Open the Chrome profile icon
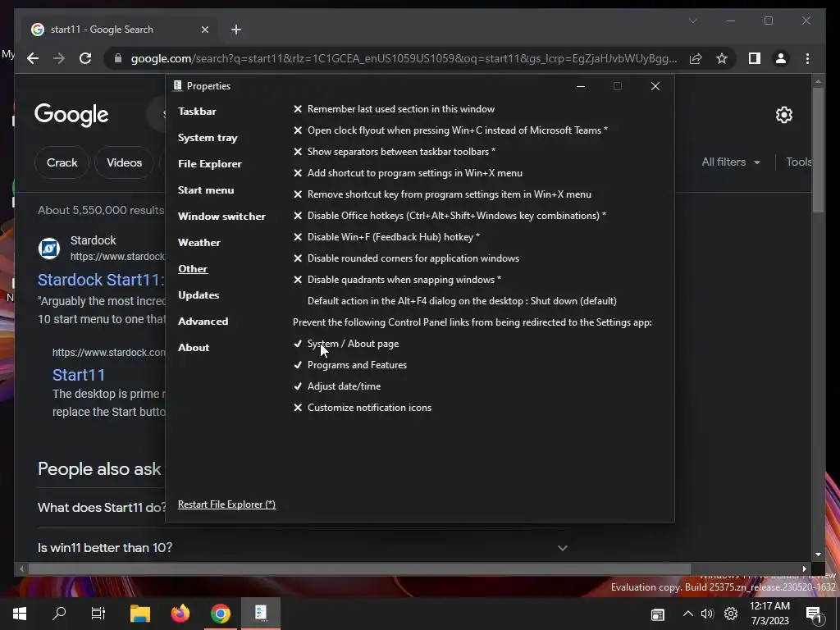Viewport: 840px width, 630px height. (x=781, y=58)
